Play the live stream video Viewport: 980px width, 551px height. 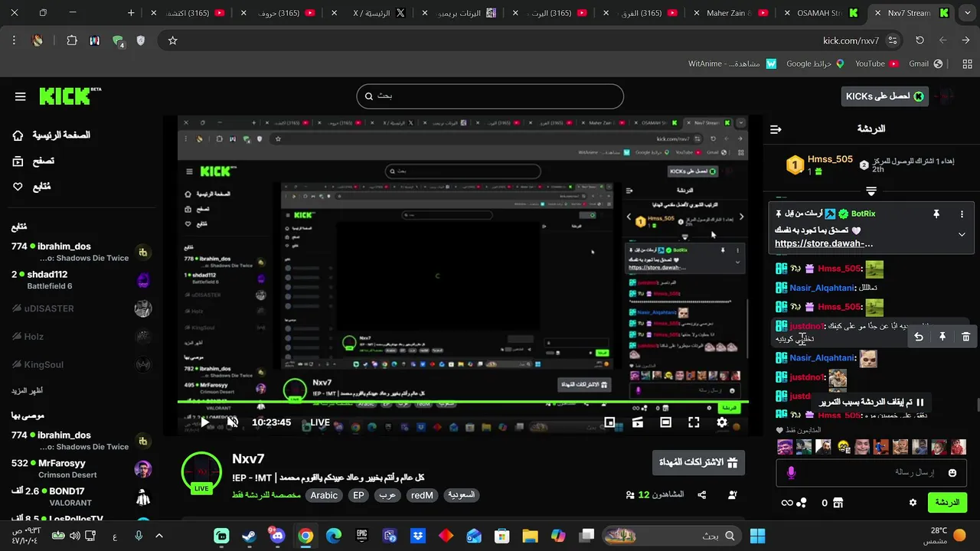point(204,422)
